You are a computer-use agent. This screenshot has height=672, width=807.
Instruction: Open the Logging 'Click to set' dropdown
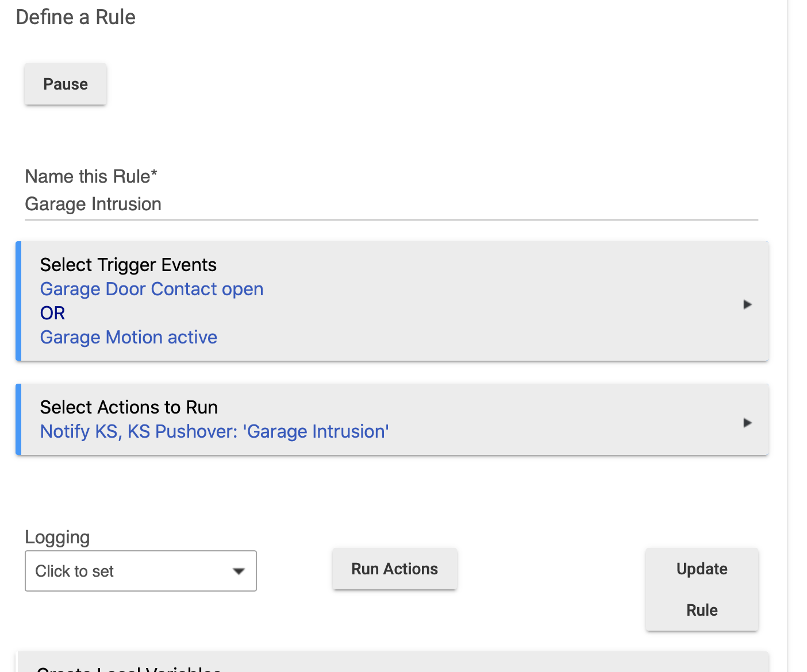(x=141, y=571)
